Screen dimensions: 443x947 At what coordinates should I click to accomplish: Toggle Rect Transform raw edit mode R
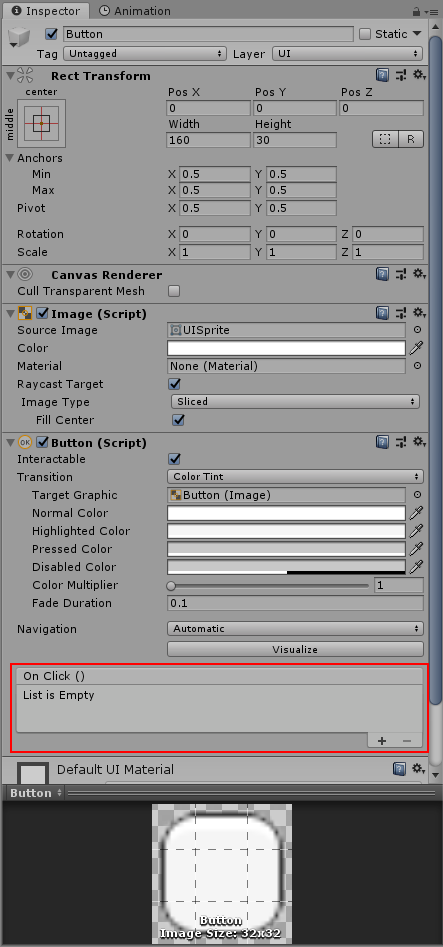[411, 139]
